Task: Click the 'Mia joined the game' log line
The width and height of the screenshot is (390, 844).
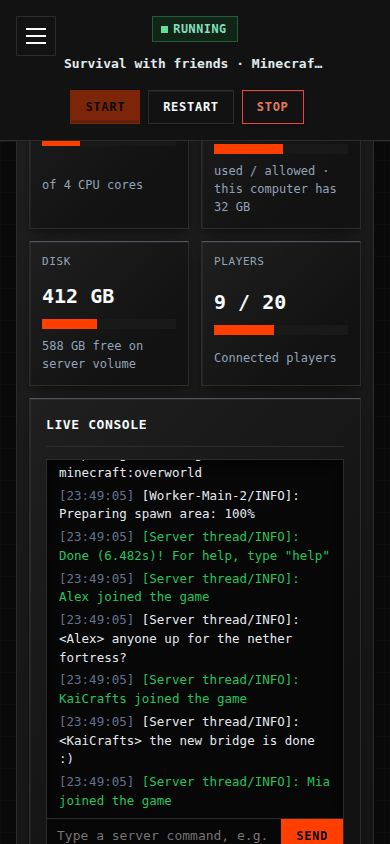Action: click(194, 791)
